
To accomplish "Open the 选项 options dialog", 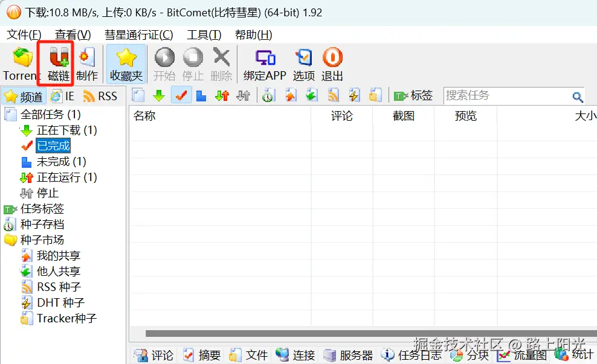I will pyautogui.click(x=304, y=64).
